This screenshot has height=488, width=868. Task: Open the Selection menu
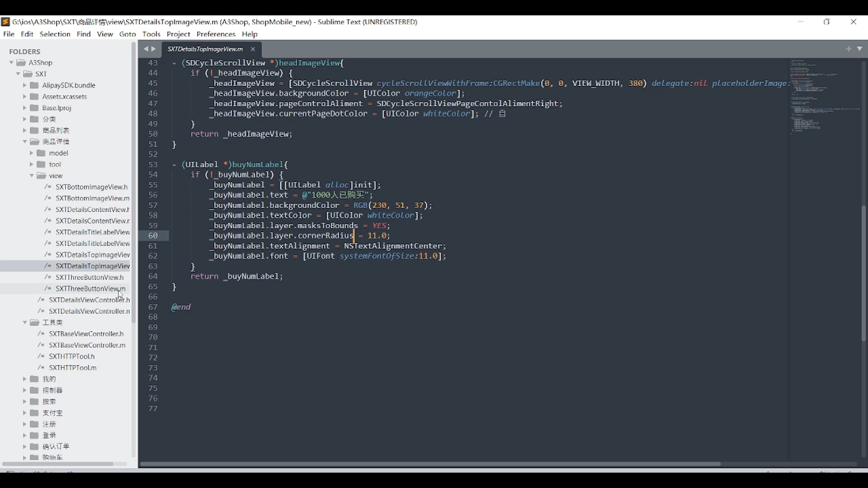pyautogui.click(x=55, y=34)
